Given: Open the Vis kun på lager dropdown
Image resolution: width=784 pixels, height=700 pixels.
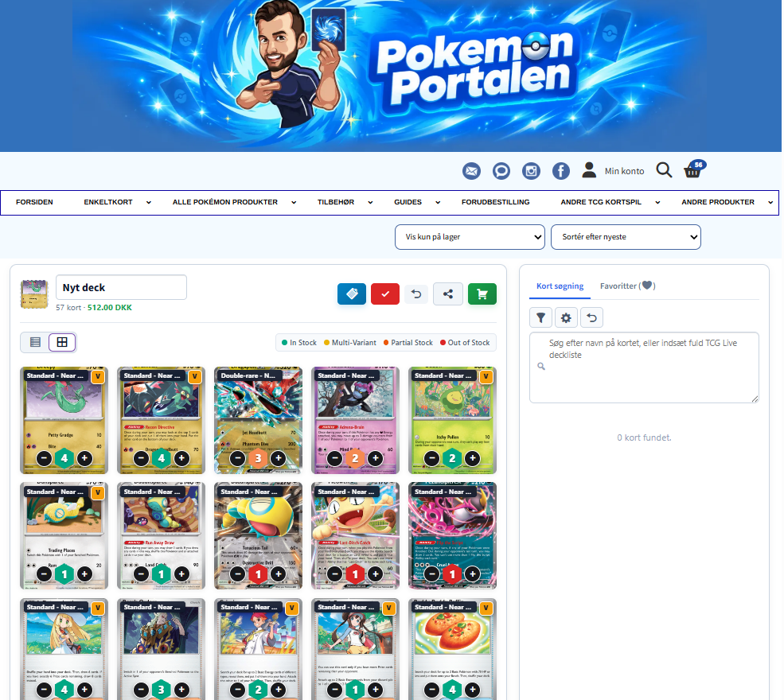Looking at the screenshot, I should pyautogui.click(x=470, y=237).
